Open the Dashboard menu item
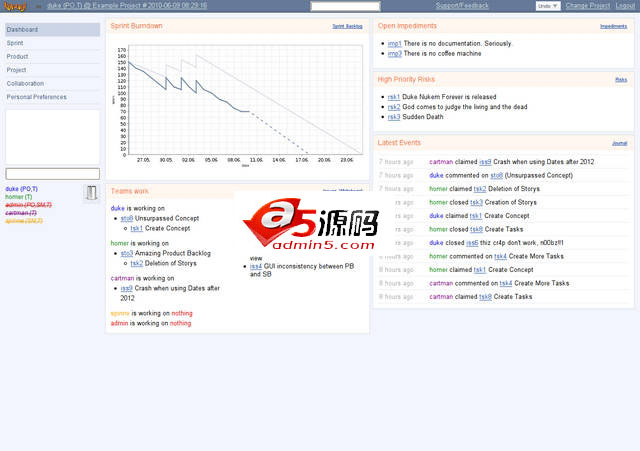Image resolution: width=640 pixels, height=451 pixels. [x=52, y=29]
